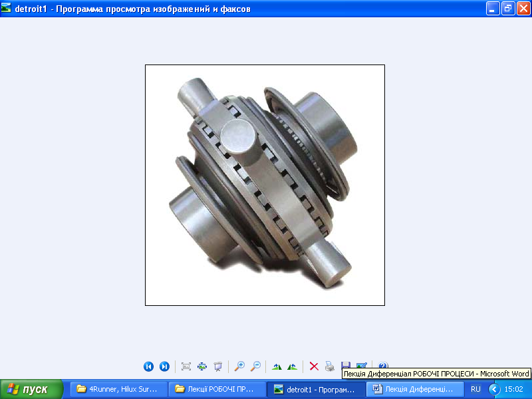Open viewer help

click(x=383, y=365)
